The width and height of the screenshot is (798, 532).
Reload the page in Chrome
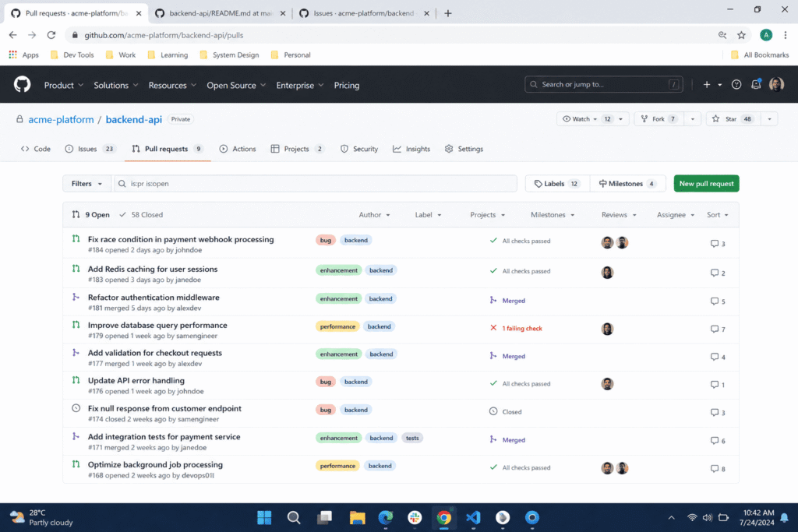(51, 35)
